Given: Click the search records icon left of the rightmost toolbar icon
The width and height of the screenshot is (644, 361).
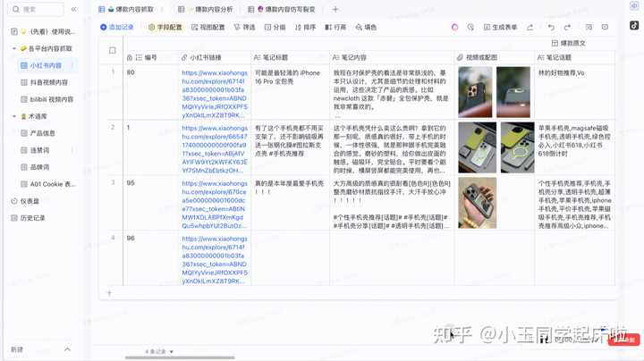Looking at the screenshot, I should (x=589, y=27).
